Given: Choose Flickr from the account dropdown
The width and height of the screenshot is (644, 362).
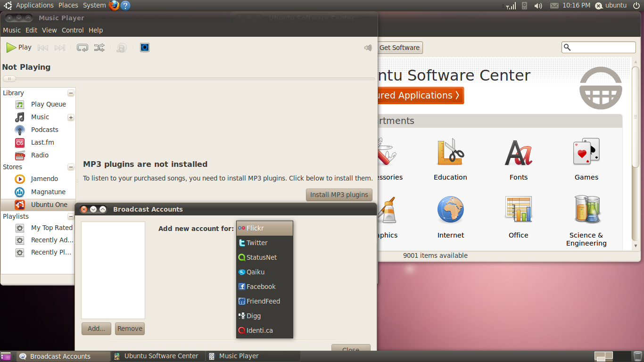Looking at the screenshot, I should pyautogui.click(x=264, y=228).
